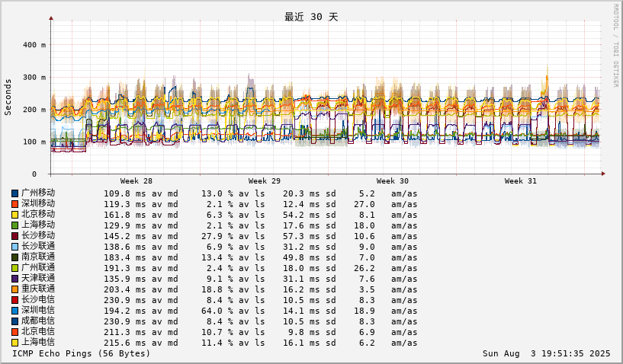Click the 广州联通 lime legend swatch
Viewport: 623px width, 364px height.
point(14,268)
